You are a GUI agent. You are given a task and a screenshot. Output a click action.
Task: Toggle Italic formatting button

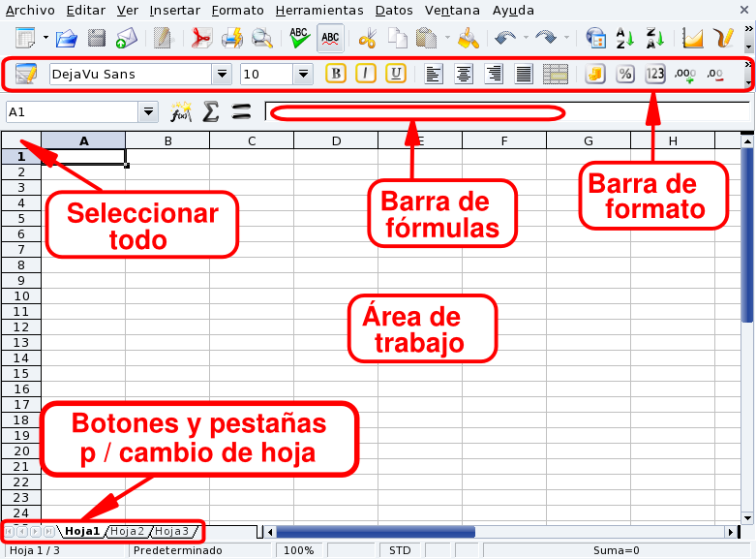[x=366, y=74]
